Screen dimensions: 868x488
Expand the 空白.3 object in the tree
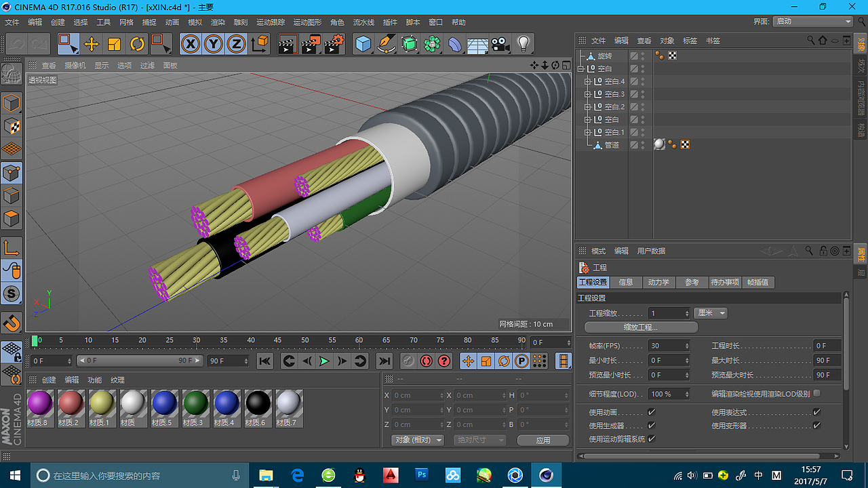tap(588, 94)
